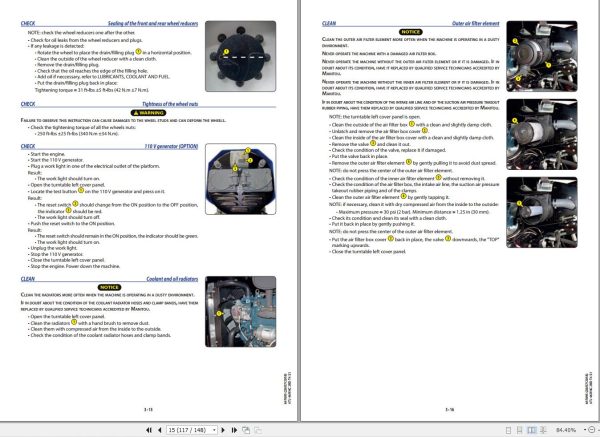Jump to the last page
600x437 pixels.
coord(234,430)
